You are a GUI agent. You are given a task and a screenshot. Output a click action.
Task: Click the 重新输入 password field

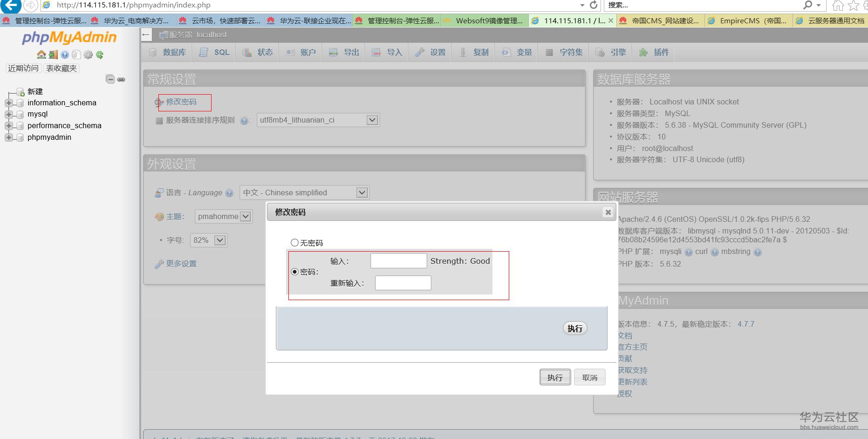403,283
